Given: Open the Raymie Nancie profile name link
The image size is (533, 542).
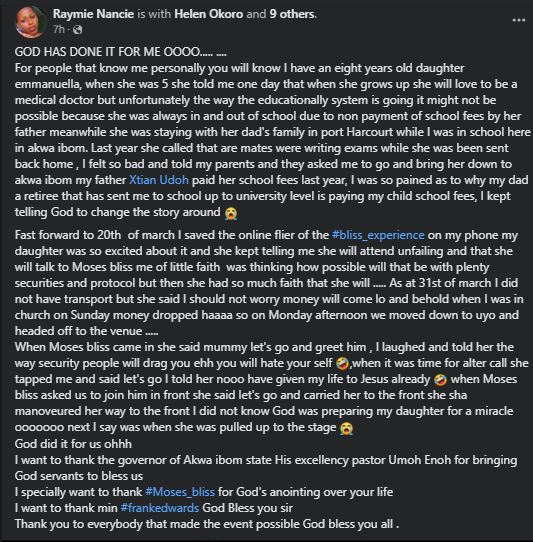Looking at the screenshot, I should [x=93, y=14].
